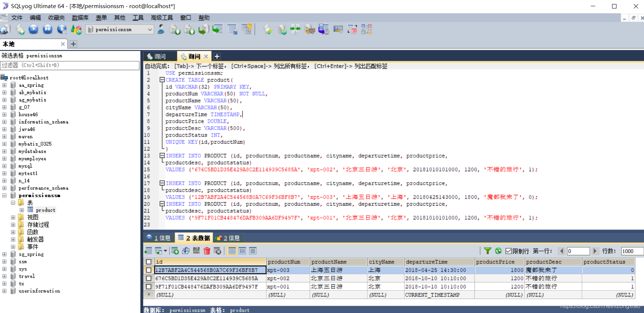Click the restore database from SQL dump icon

click(x=204, y=29)
